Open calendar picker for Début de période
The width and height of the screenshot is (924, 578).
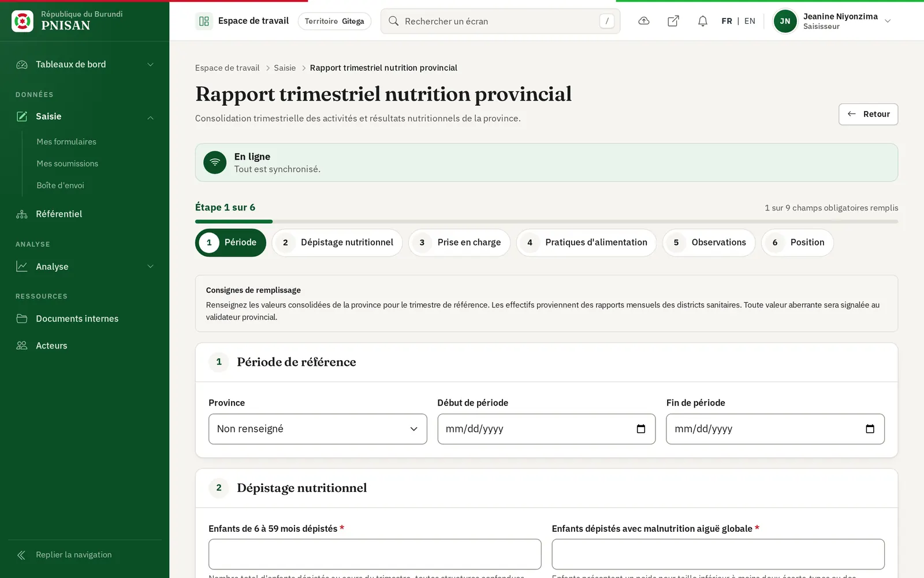pos(641,429)
